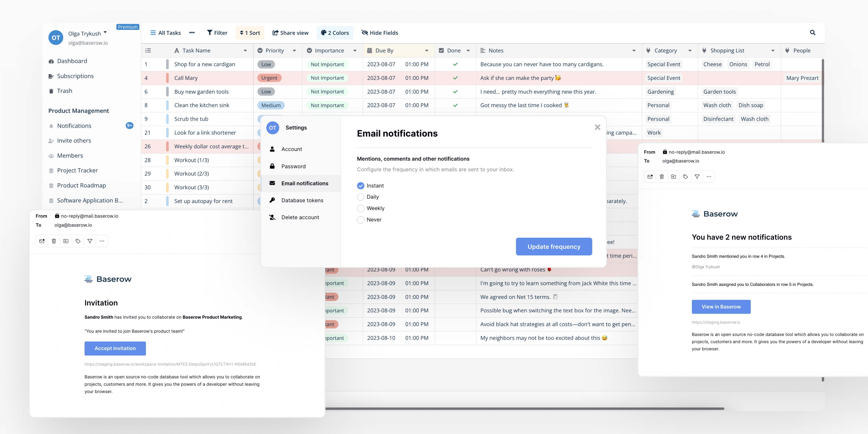Click the Invite others icon
This screenshot has height=434, width=868.
click(51, 141)
